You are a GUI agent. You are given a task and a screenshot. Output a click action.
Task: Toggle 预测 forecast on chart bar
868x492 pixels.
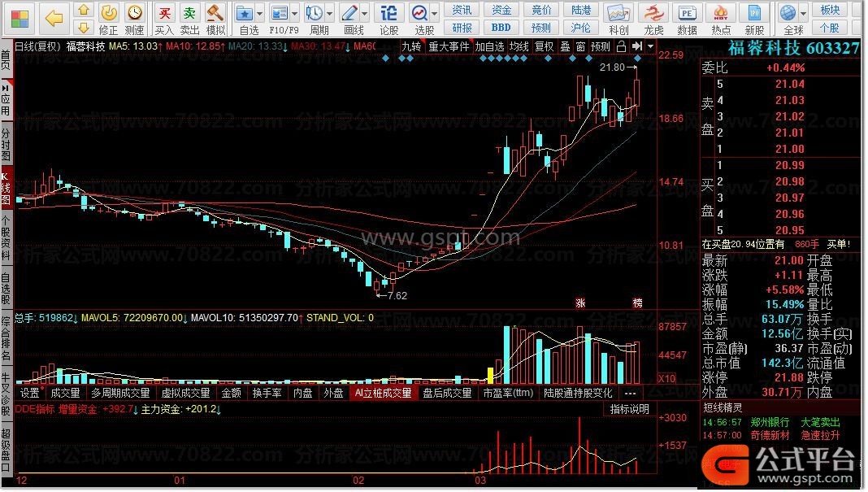(600, 46)
